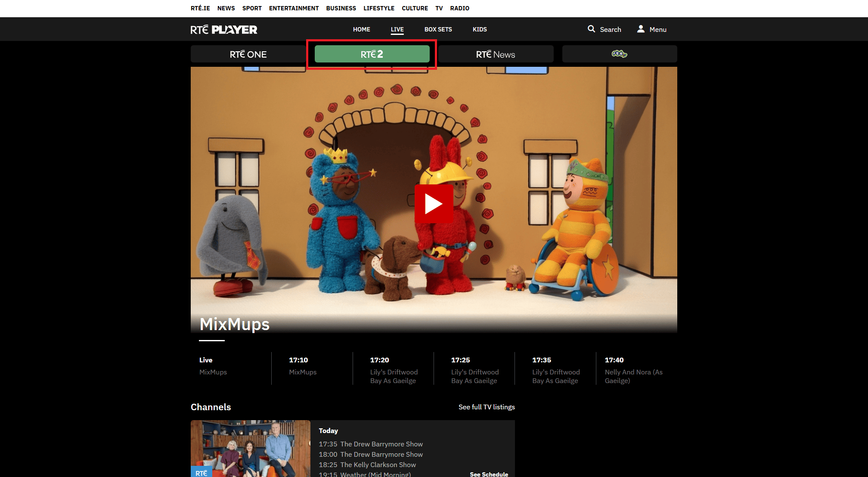Open See full TV listings link
868x477 pixels.
click(x=487, y=407)
